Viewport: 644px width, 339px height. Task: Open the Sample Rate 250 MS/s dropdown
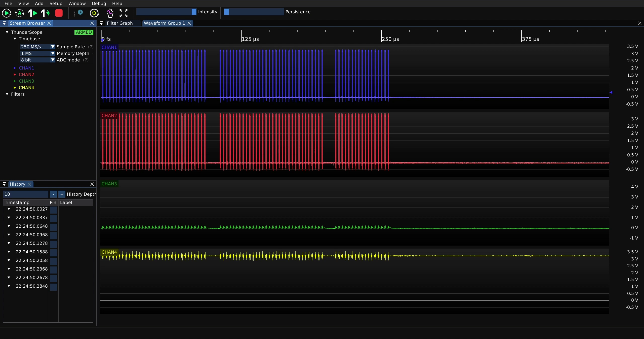(x=37, y=47)
